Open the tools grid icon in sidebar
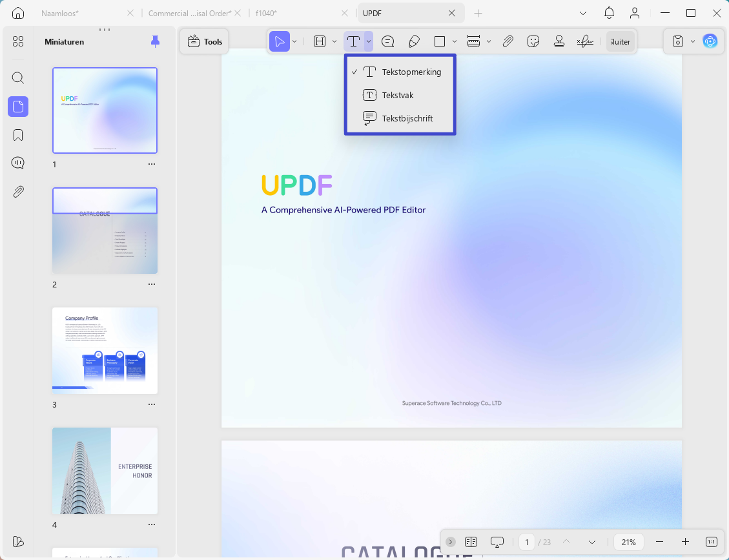 pos(17,42)
